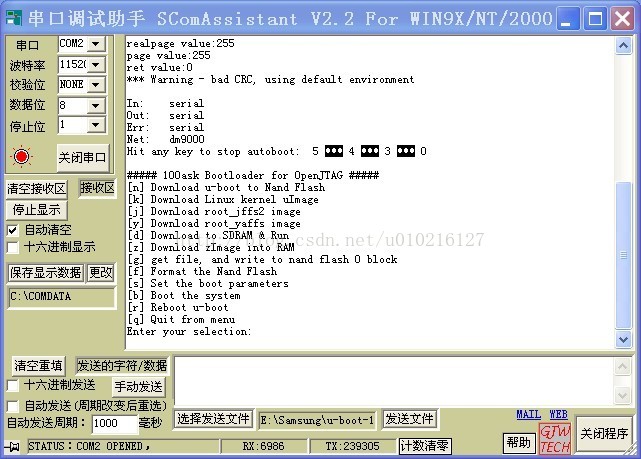The height and width of the screenshot is (459, 641).
Task: Click '[z] Download zImage into RAM' line
Action: (x=211, y=247)
